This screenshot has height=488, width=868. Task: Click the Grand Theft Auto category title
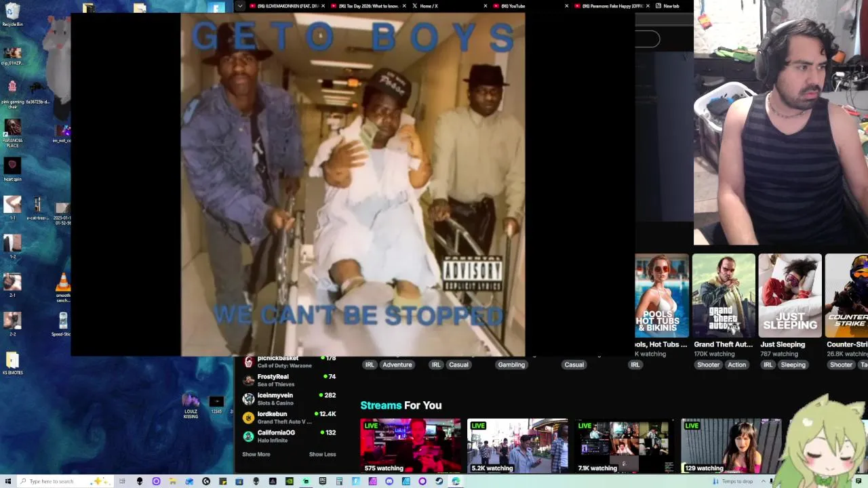(723, 344)
